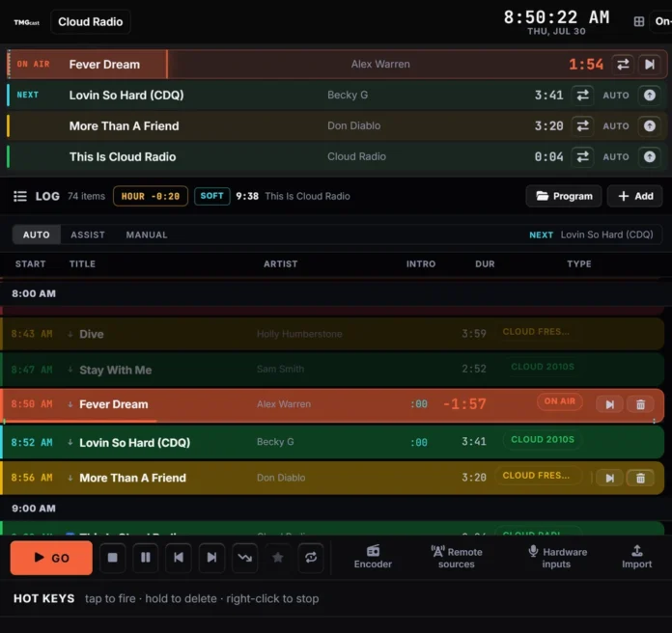Toggle AUTO on the This Is Cloud Radio queue row
Viewport: 672px width, 633px height.
(616, 156)
